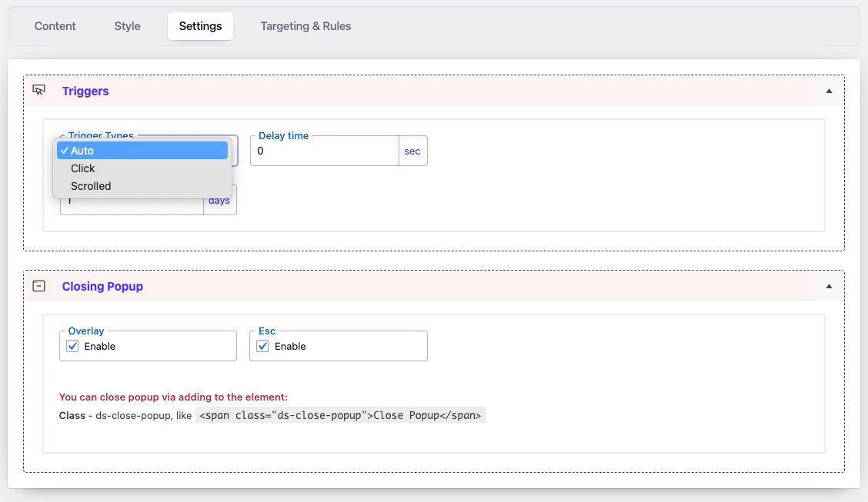
Task: Focus the Delay time input field
Action: coord(325,151)
